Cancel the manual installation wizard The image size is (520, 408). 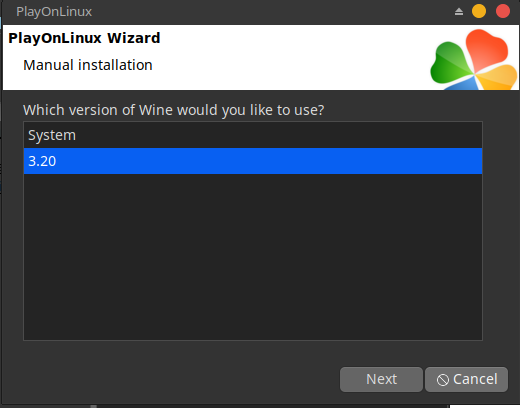click(466, 379)
